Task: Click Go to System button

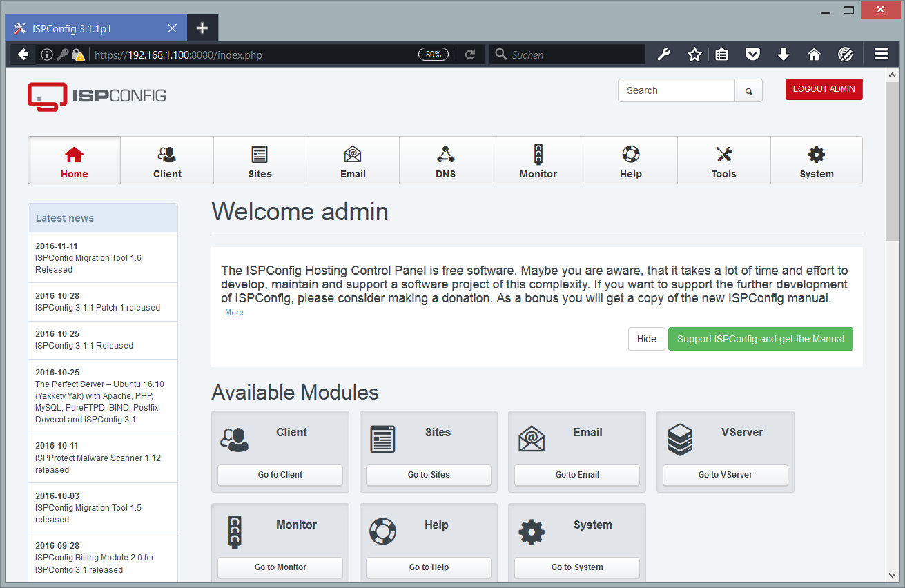Action: [x=577, y=567]
